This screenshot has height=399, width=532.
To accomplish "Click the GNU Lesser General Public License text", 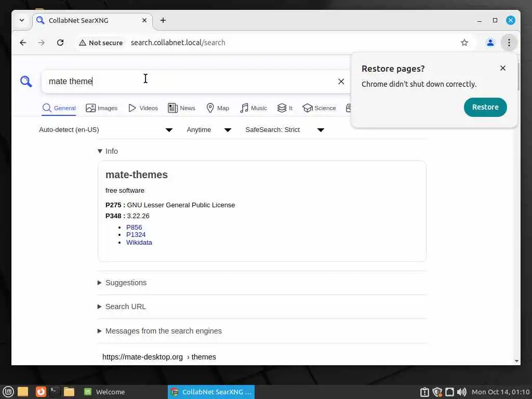I will click(181, 205).
